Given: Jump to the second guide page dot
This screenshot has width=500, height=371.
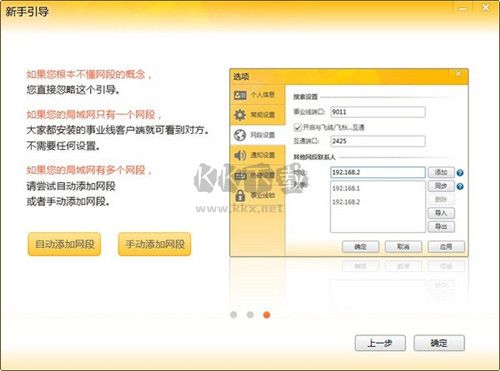Looking at the screenshot, I should [250, 315].
